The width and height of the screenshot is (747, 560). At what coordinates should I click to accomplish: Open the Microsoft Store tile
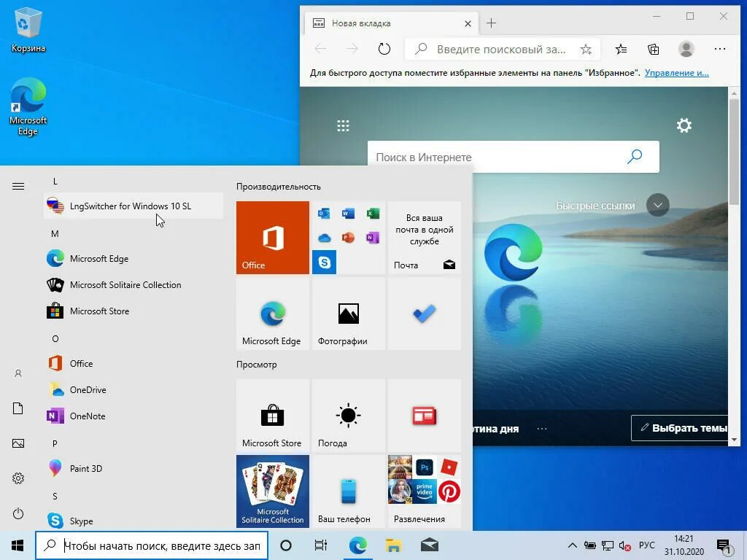coord(273,416)
